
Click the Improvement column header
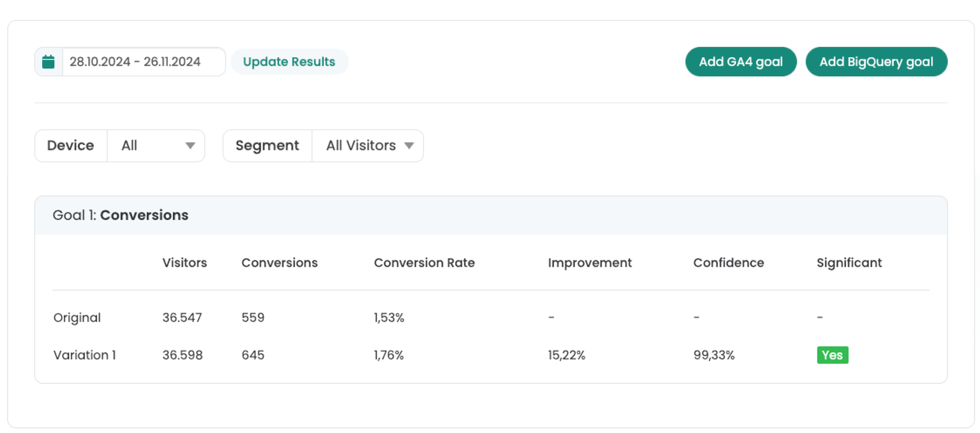(589, 263)
